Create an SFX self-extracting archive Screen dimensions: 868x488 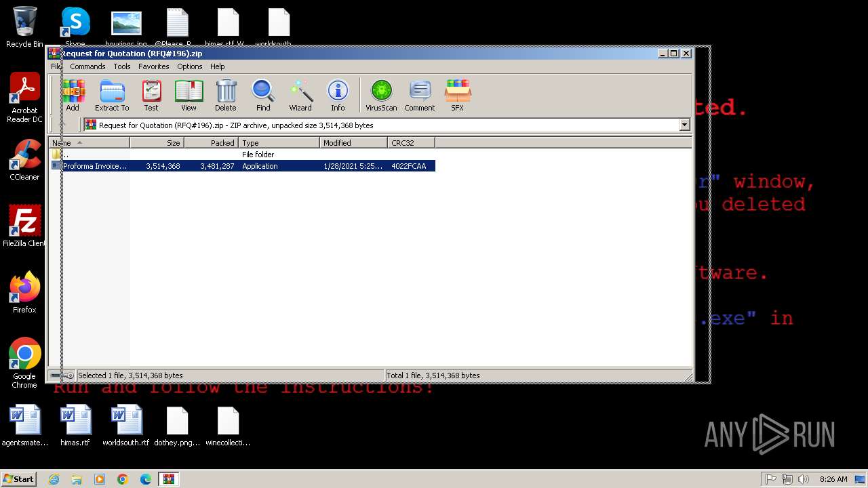pyautogui.click(x=458, y=95)
